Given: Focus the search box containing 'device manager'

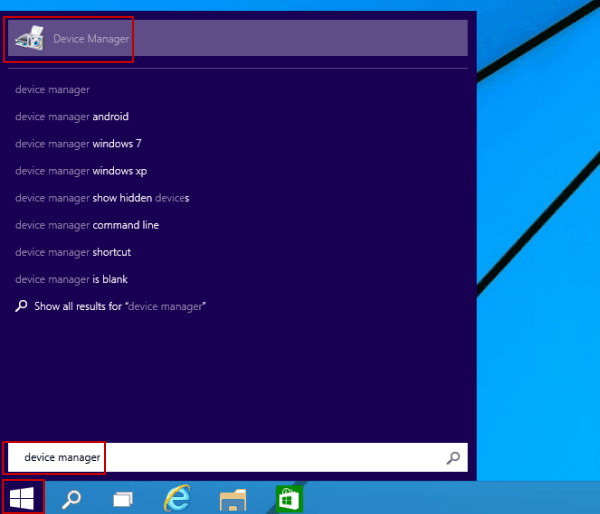Looking at the screenshot, I should tap(238, 457).
